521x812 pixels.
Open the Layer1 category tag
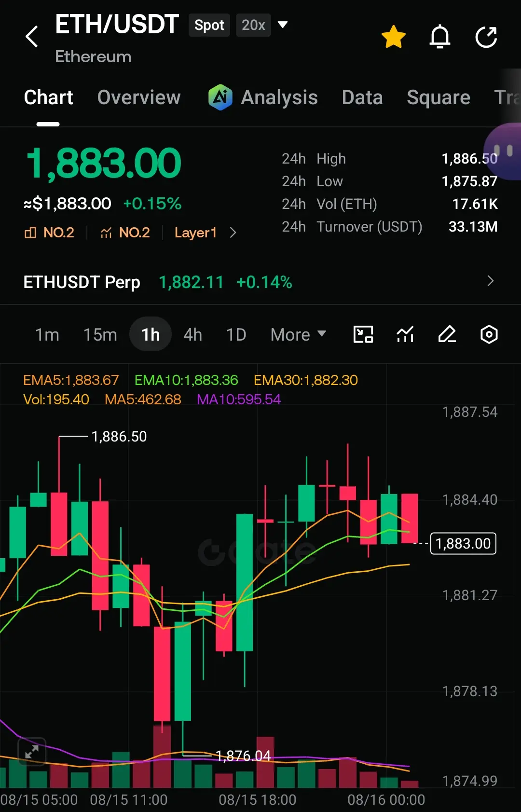coord(195,233)
